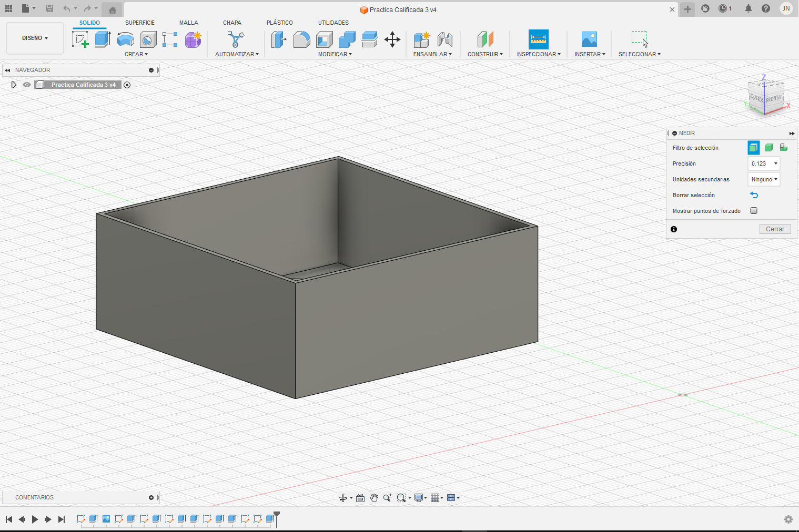Open the Precisión dropdown
The width and height of the screenshot is (799, 532).
764,163
